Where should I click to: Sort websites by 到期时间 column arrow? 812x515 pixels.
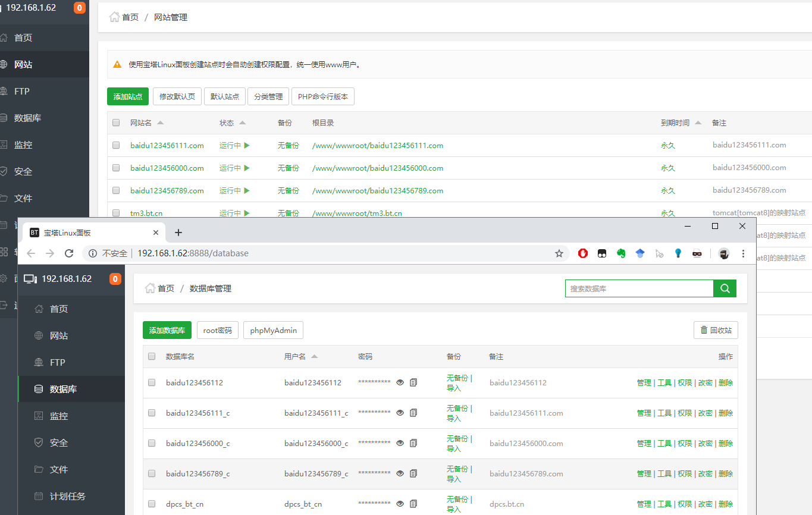pos(698,123)
